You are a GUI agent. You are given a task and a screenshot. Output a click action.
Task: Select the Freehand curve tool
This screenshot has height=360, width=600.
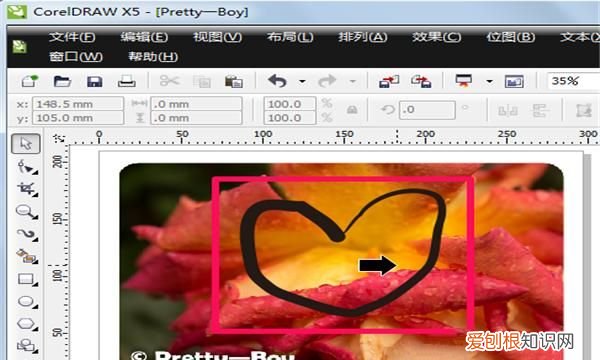click(27, 234)
